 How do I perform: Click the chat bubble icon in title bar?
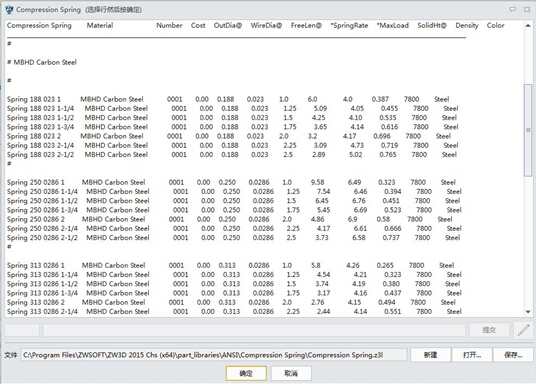pos(513,10)
